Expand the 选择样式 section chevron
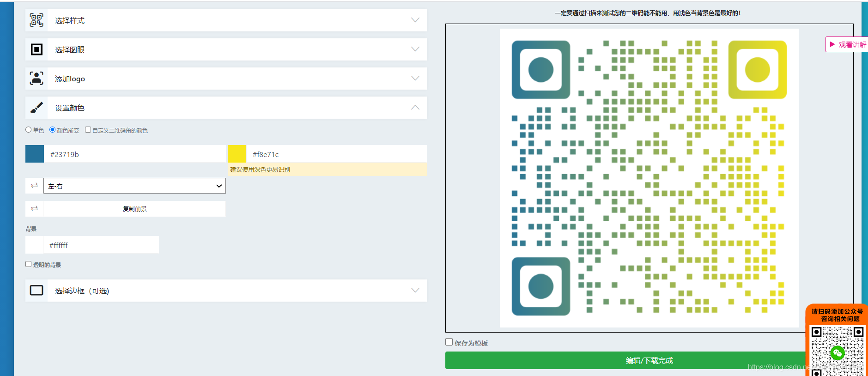 [415, 20]
